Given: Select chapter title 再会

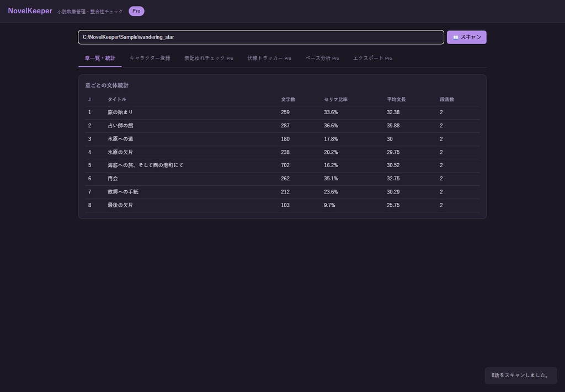Looking at the screenshot, I should (113, 179).
